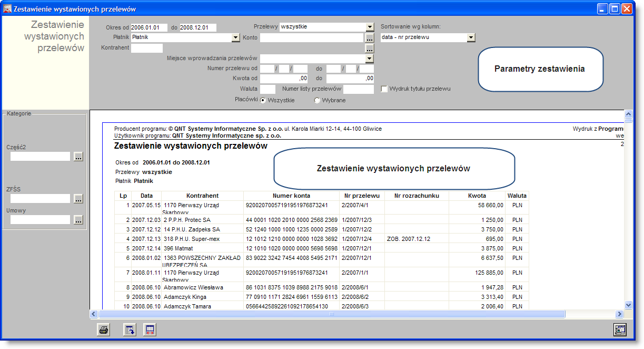Click the Część2 category input field
The width and height of the screenshot is (644, 349).
coord(41,157)
